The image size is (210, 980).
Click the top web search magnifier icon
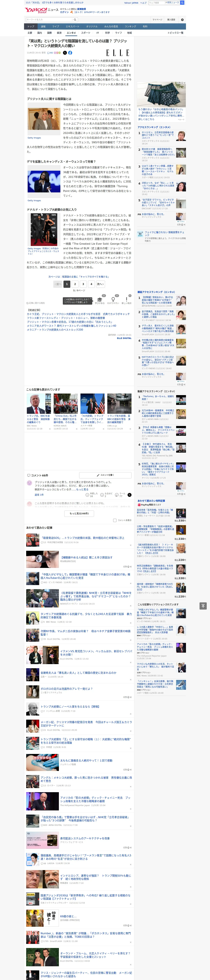(x=182, y=3)
